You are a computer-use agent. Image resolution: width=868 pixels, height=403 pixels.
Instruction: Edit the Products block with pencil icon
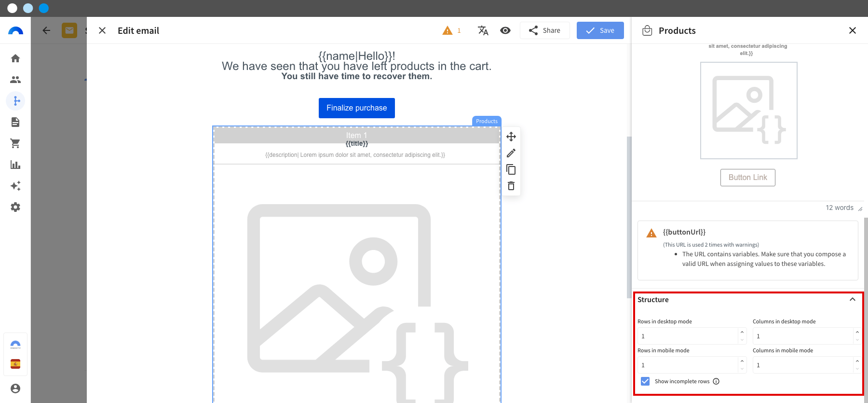tap(511, 153)
